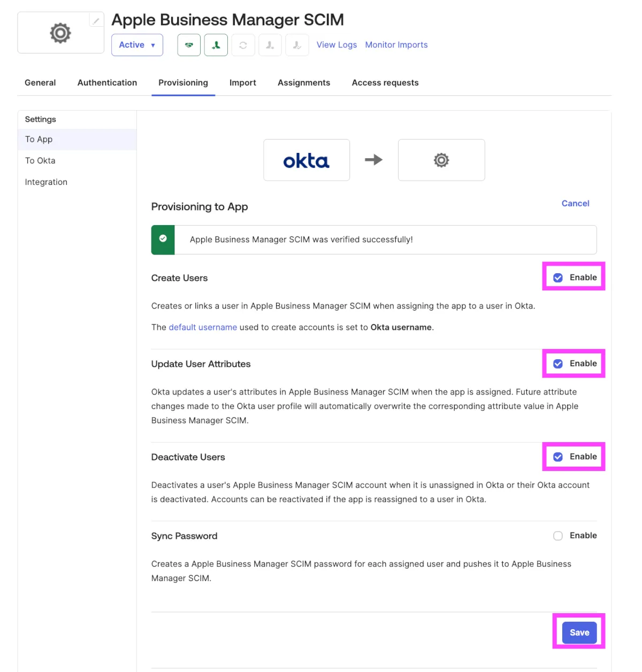
Task: Select To Okta in Settings sidebar
Action: click(x=40, y=161)
